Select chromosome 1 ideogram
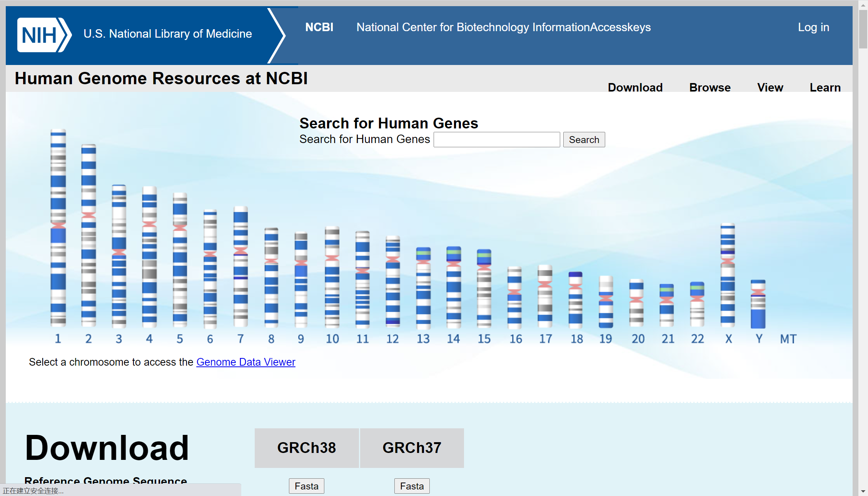Viewport: 868px width, 496px height. [x=58, y=228]
